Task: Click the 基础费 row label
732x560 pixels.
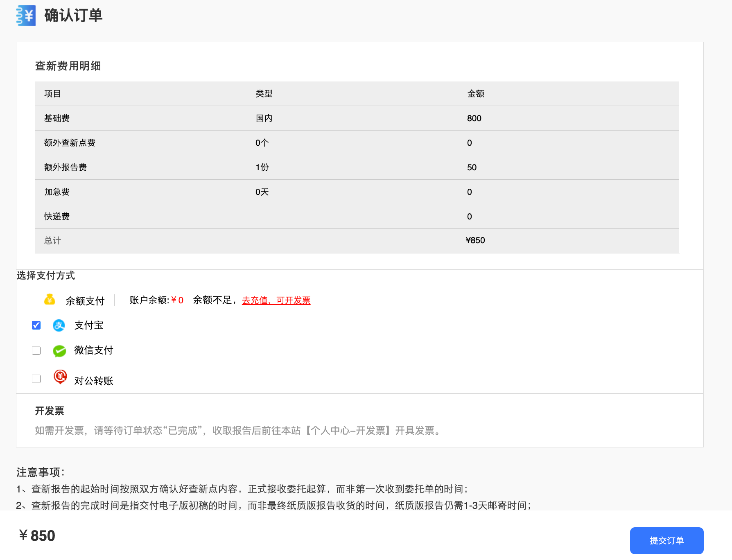Action: click(x=57, y=118)
